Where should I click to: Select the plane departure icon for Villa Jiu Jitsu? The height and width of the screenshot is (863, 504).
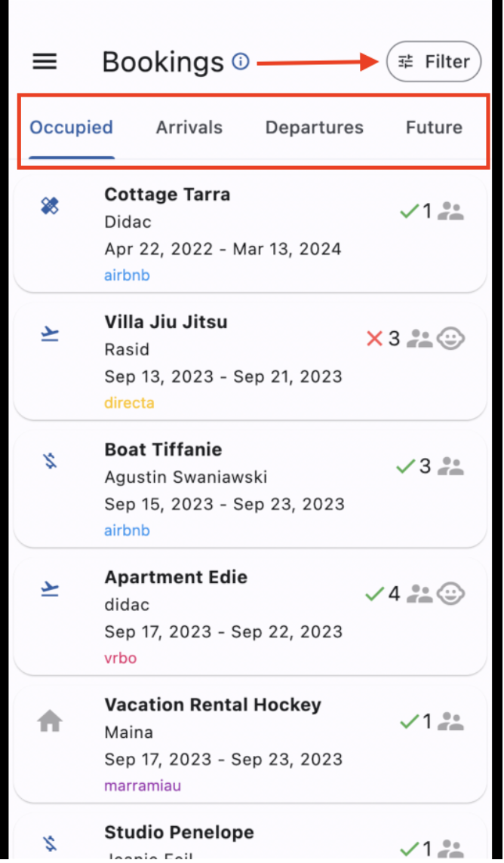49,333
